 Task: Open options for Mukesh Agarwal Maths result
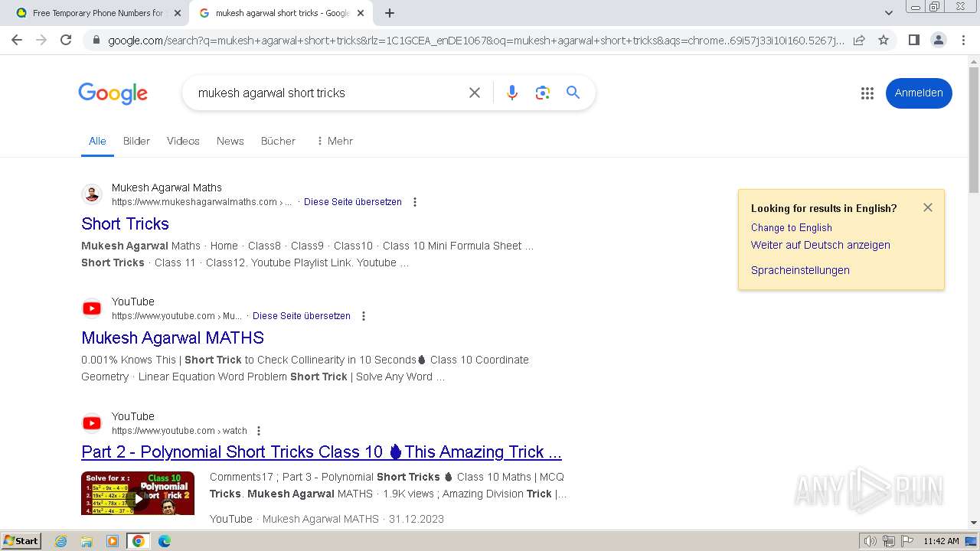(x=415, y=202)
